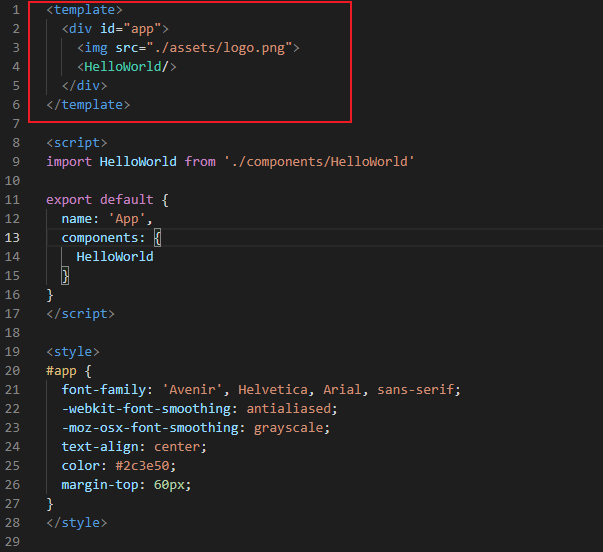
Task: Click the opening script tag on line 8
Action: (x=77, y=143)
